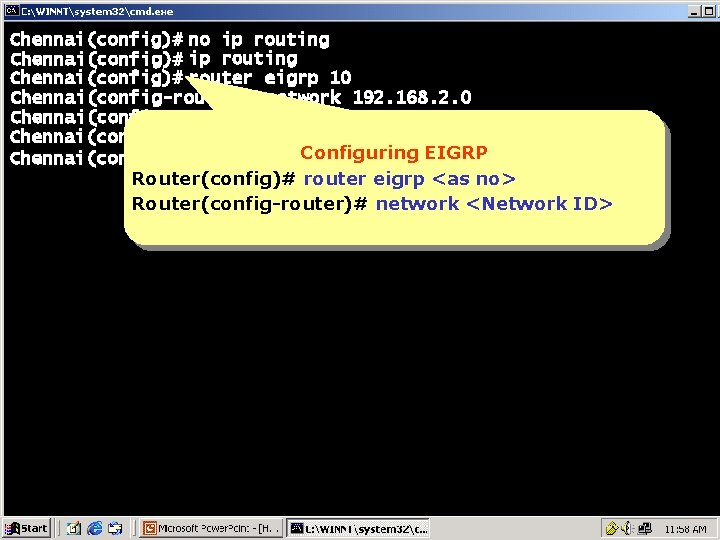This screenshot has height=540, width=720.
Task: Click the 'network 192.168.2.0' command text
Action: pyautogui.click(x=371, y=97)
